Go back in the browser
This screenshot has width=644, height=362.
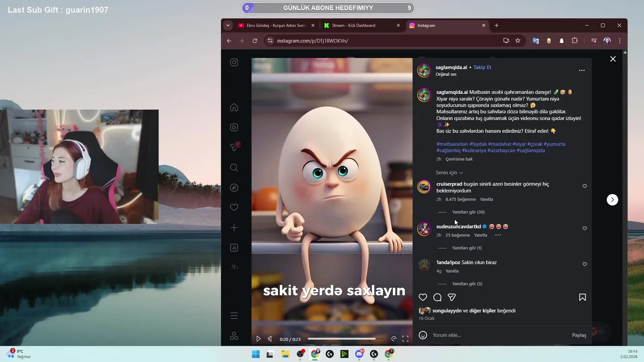tap(229, 41)
